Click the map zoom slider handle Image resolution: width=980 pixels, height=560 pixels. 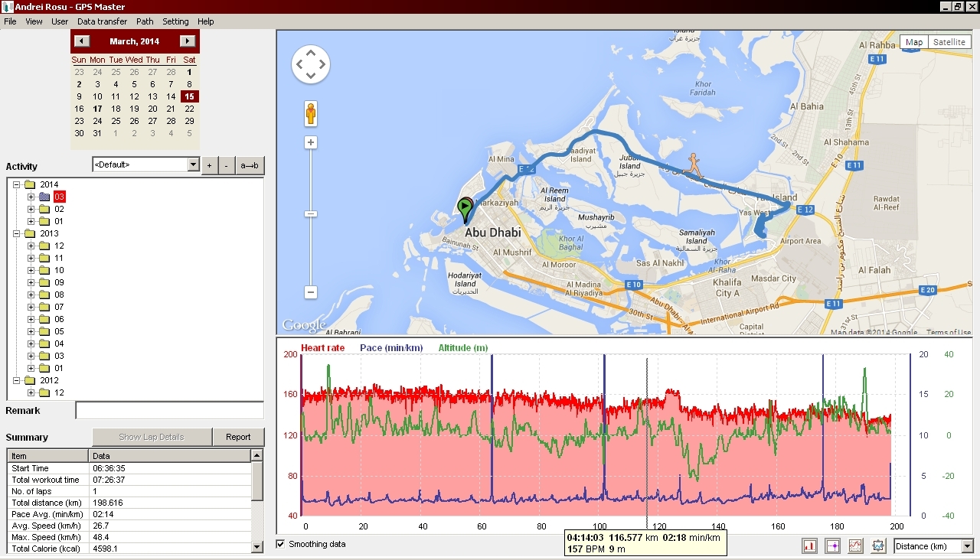point(311,214)
